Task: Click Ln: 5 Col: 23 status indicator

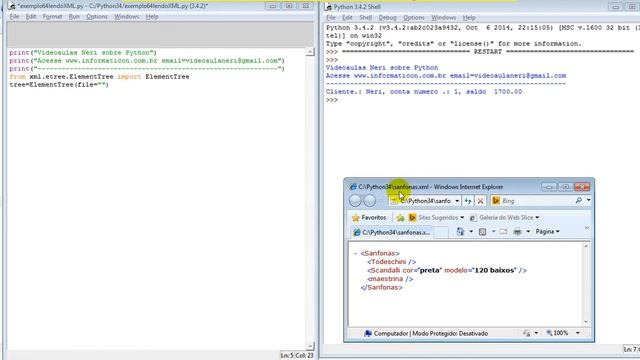Action: point(297,356)
